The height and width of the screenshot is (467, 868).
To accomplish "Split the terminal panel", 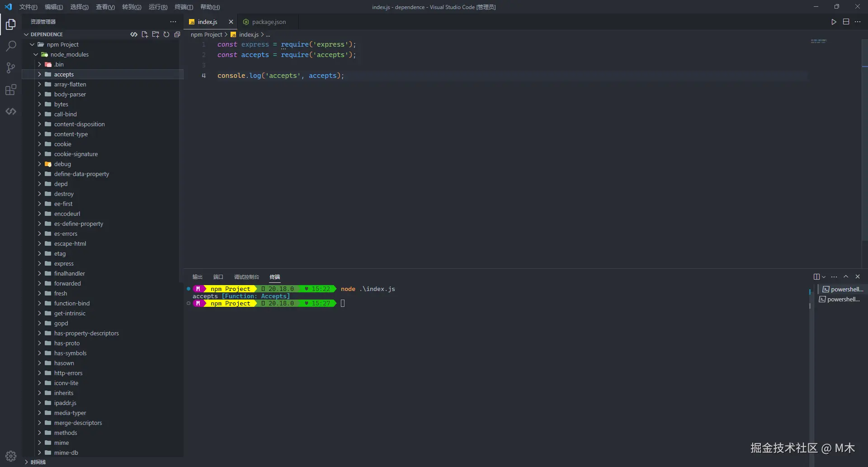I will tap(816, 277).
